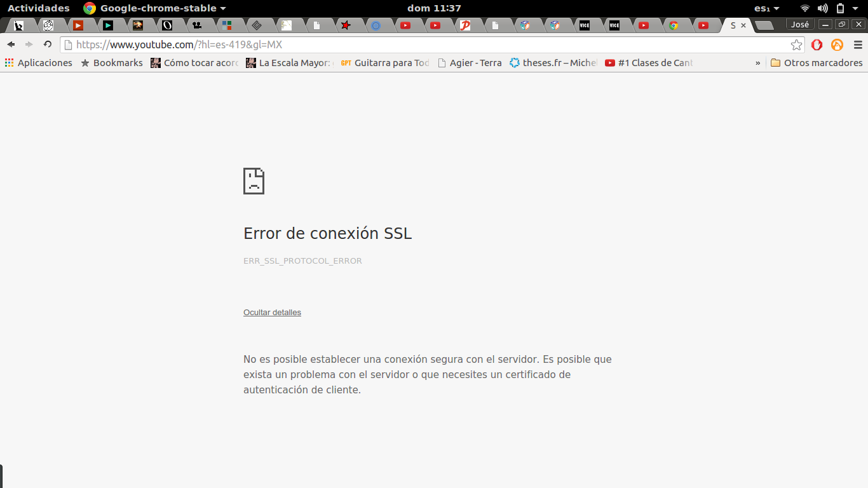
Task: Click the volume speaker icon
Action: tap(823, 8)
